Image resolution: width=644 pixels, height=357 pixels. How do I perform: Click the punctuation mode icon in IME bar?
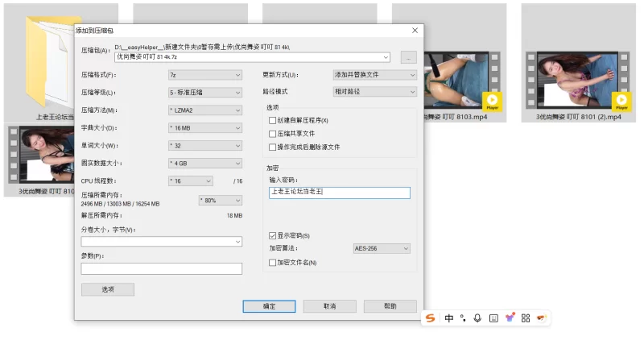click(463, 318)
